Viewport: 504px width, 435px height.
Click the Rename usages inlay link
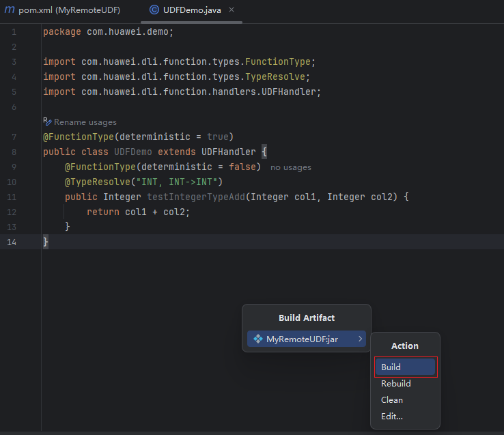pos(85,122)
